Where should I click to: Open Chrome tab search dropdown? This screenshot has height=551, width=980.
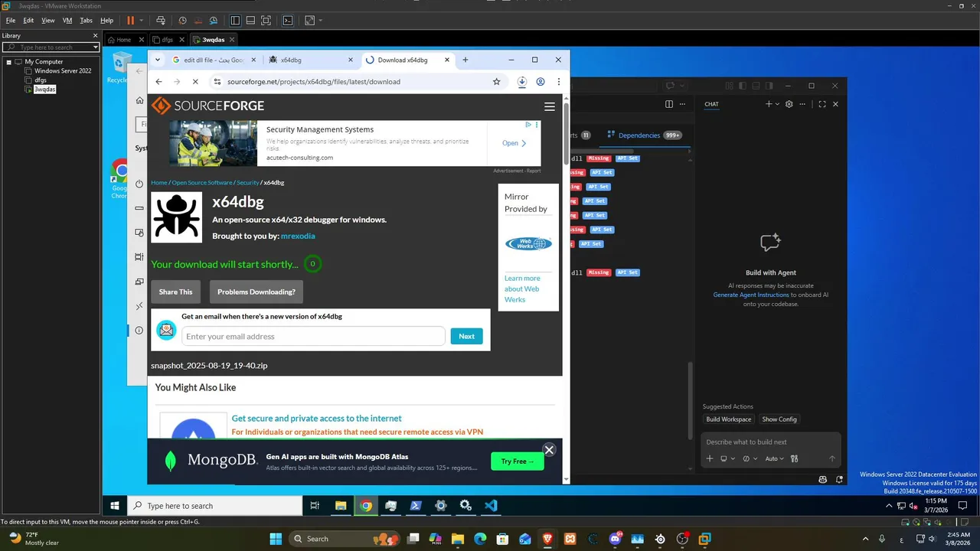click(158, 60)
